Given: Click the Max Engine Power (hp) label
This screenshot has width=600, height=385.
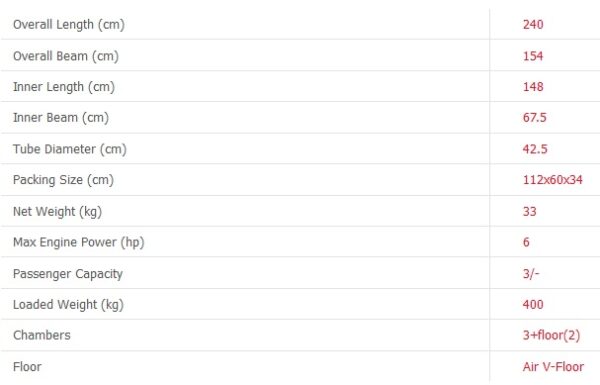Looking at the screenshot, I should tap(78, 242).
